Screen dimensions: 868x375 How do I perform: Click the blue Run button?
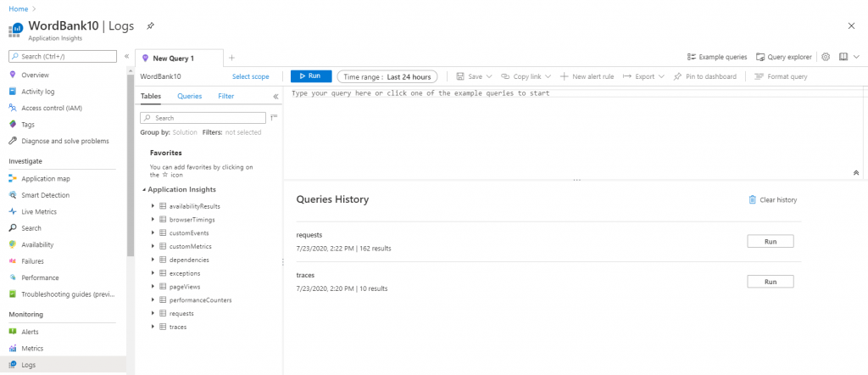[310, 76]
